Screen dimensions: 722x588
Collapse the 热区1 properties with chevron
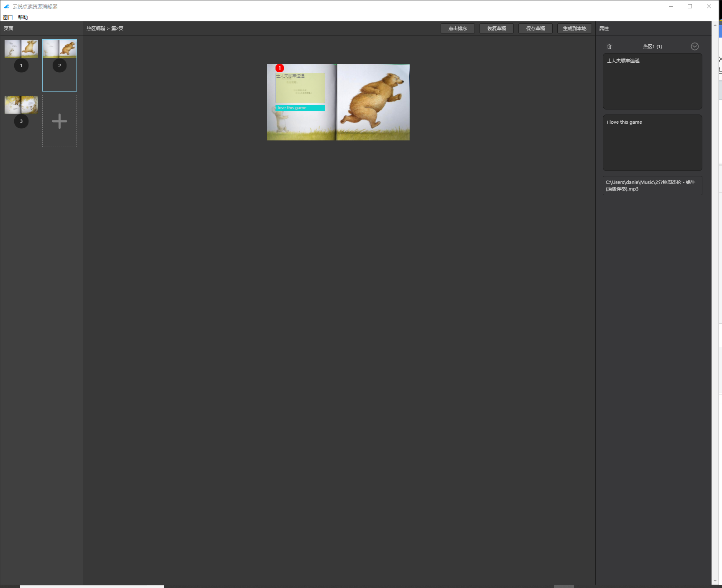(694, 46)
